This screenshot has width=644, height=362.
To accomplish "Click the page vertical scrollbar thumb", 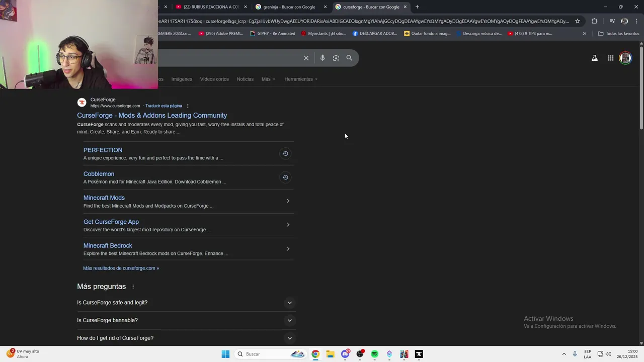I will [641, 87].
